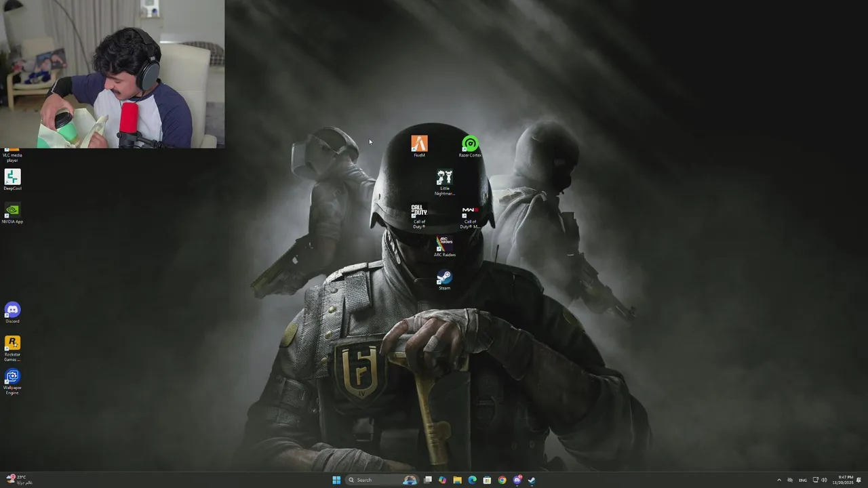Open Task View from the taskbar
This screenshot has height=488, width=868.
428,480
